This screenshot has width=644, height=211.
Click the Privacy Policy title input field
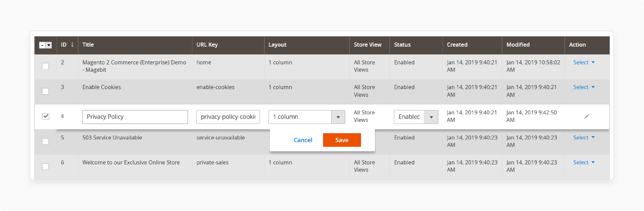point(135,117)
